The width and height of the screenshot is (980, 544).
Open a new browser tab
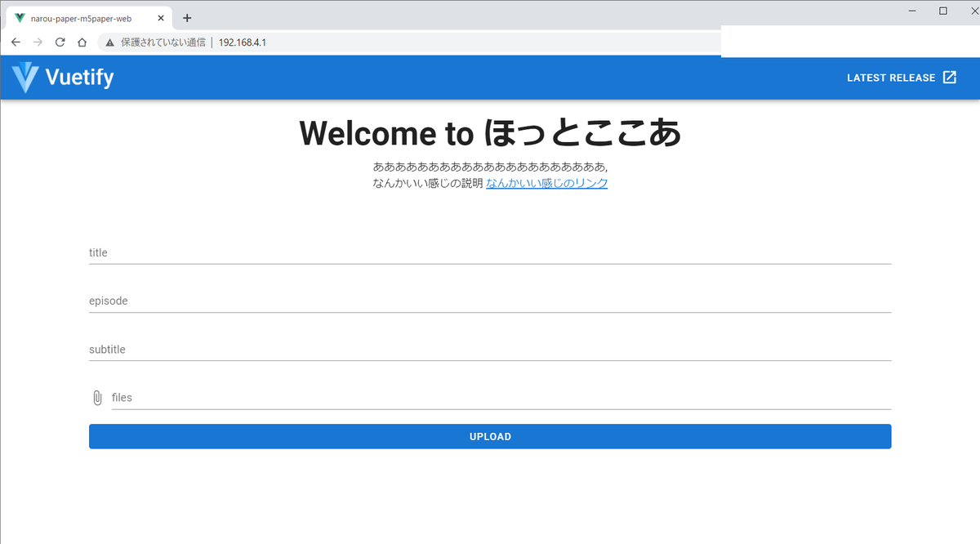(x=187, y=18)
